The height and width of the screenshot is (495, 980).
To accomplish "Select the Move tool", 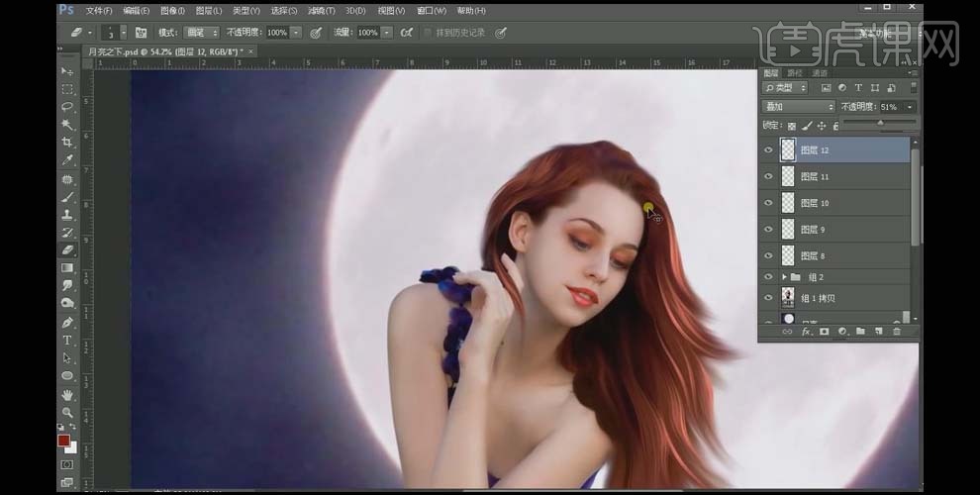I will click(x=67, y=72).
